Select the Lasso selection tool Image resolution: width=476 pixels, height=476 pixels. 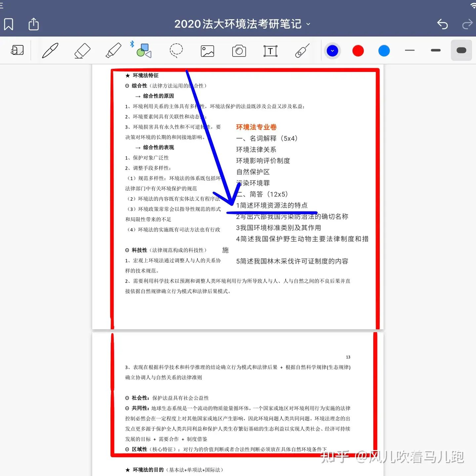(176, 51)
